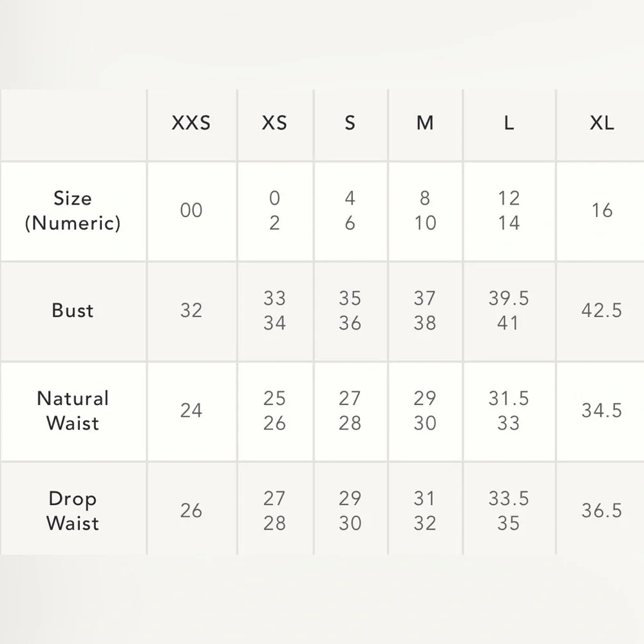This screenshot has height=644, width=644.
Task: Click the XL bust value 42.5
Action: 601,310
